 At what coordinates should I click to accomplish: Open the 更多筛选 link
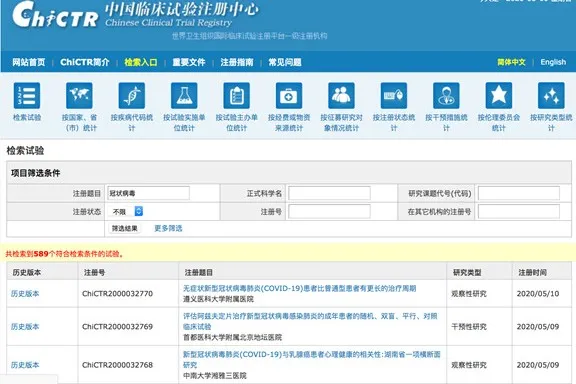click(168, 228)
